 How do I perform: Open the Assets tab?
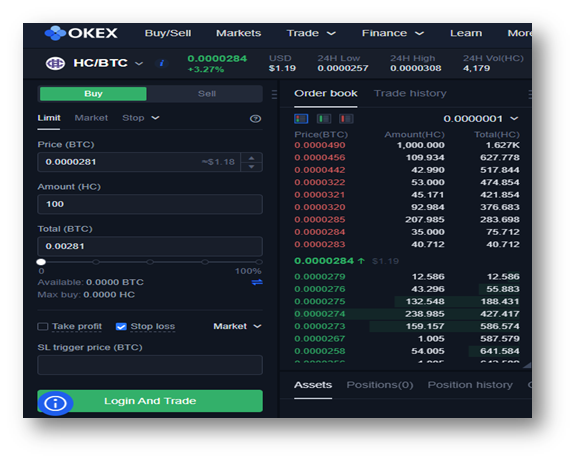coord(313,385)
